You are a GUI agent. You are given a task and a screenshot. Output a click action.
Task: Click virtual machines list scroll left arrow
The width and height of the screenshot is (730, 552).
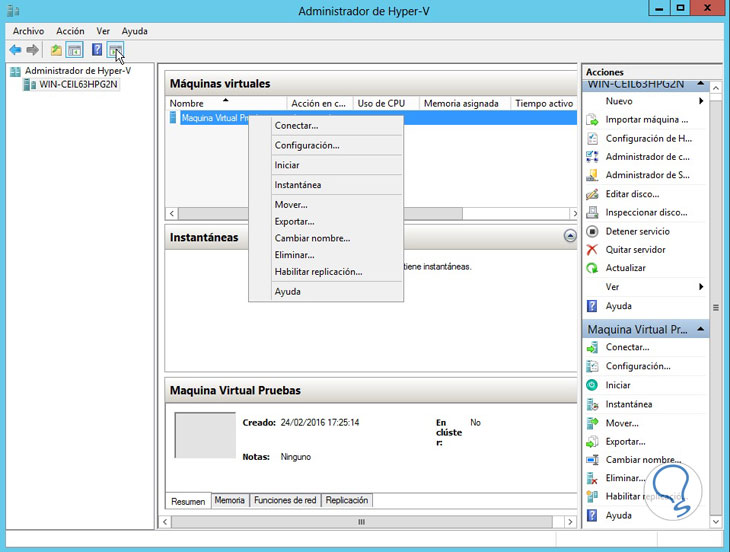pos(172,214)
